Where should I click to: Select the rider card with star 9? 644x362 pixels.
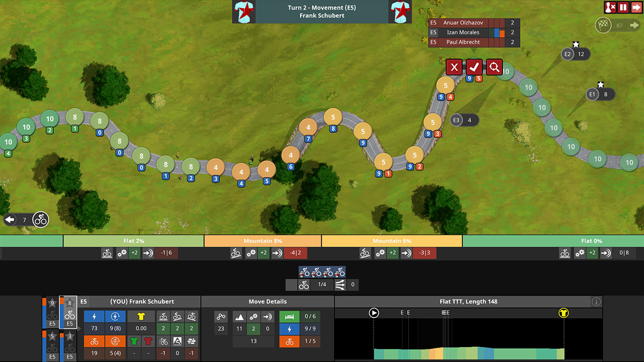[52, 313]
